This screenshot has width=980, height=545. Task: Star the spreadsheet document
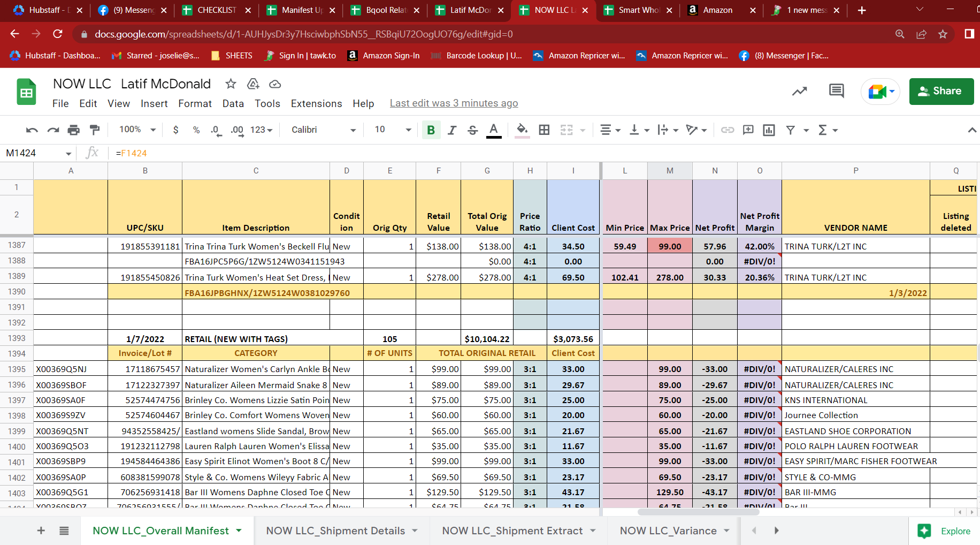tap(231, 84)
